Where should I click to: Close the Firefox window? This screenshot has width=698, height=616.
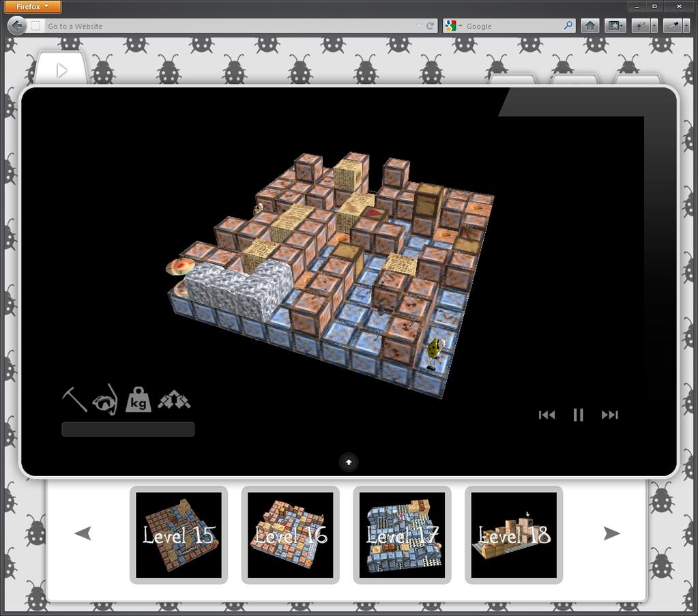tap(679, 7)
